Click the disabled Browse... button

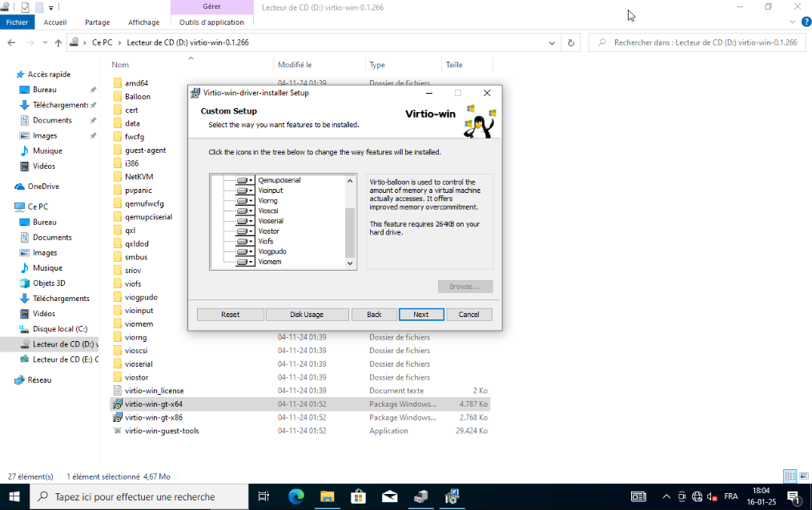pyautogui.click(x=465, y=287)
